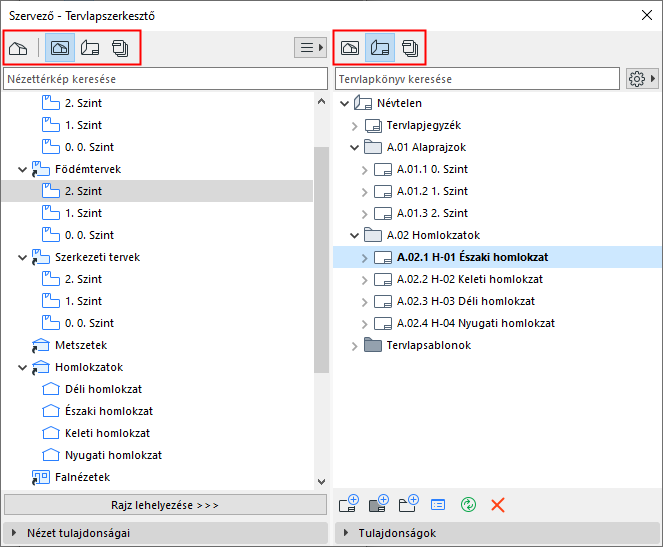Click the Falnézetek interior elevation icon
This screenshot has width=663, height=547.
[41, 477]
